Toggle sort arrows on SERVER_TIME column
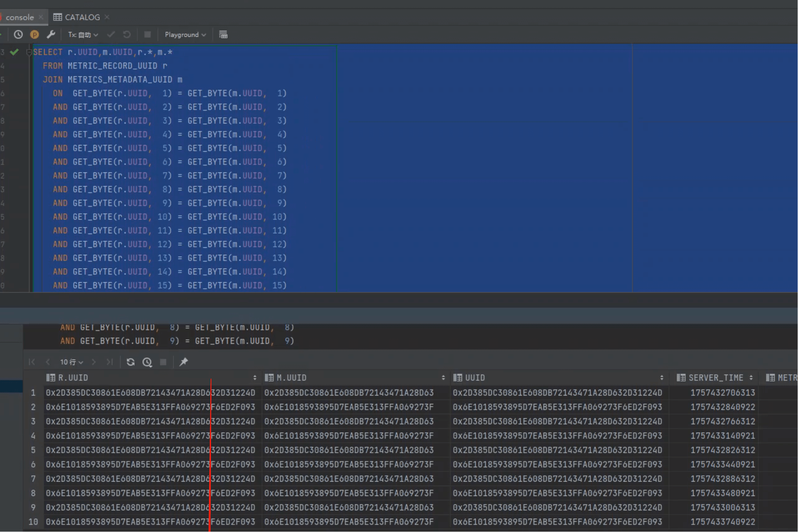 (751, 378)
